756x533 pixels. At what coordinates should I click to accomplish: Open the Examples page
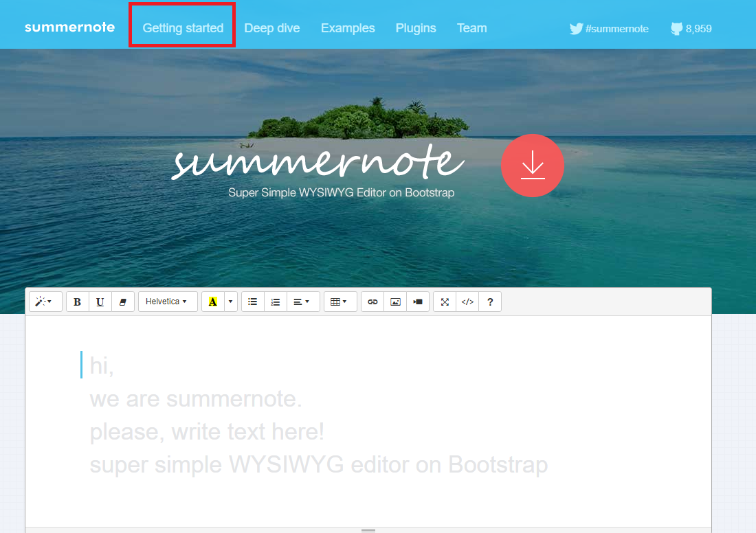click(x=348, y=28)
